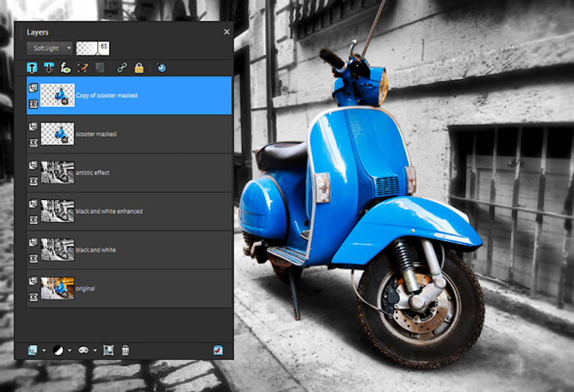Image resolution: width=574 pixels, height=392 pixels.
Task: Click the edit selection paintbrush icon
Action: pyautogui.click(x=82, y=68)
